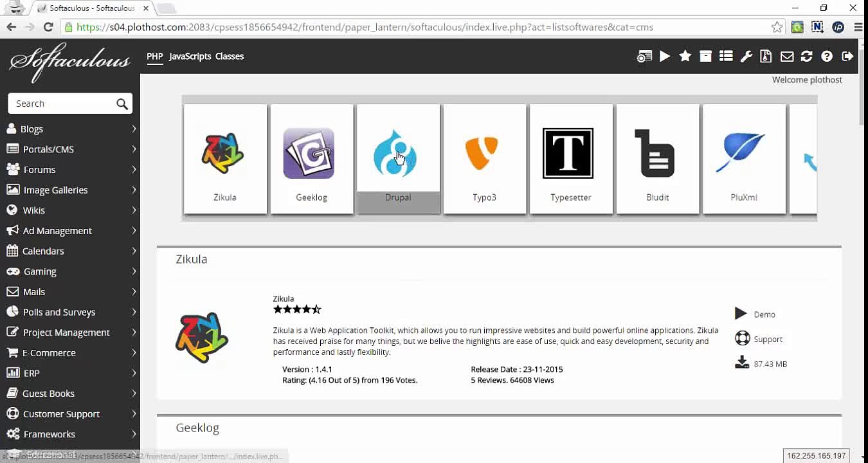
Task: Click Demo play icon for Zikula
Action: pos(741,314)
